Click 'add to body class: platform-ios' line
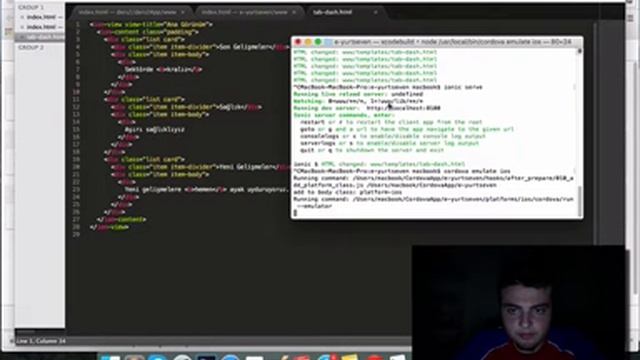 (x=348, y=192)
